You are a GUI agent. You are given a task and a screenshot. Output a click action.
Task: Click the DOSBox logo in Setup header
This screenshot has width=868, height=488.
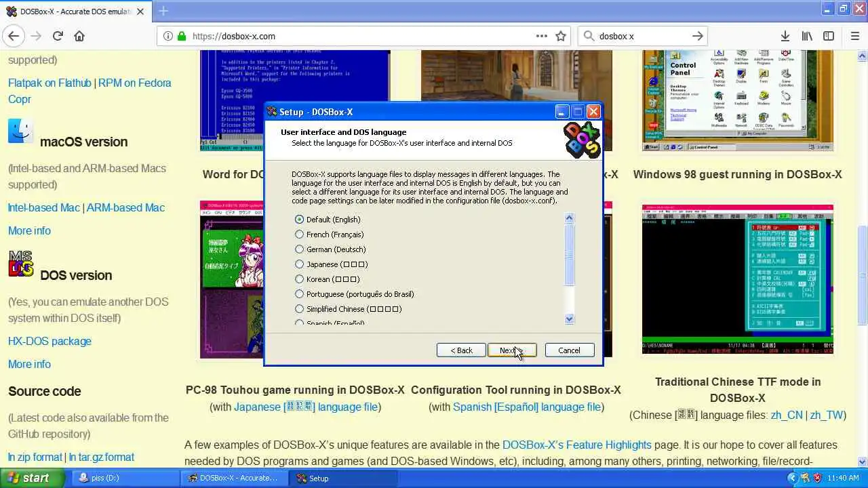tap(582, 140)
